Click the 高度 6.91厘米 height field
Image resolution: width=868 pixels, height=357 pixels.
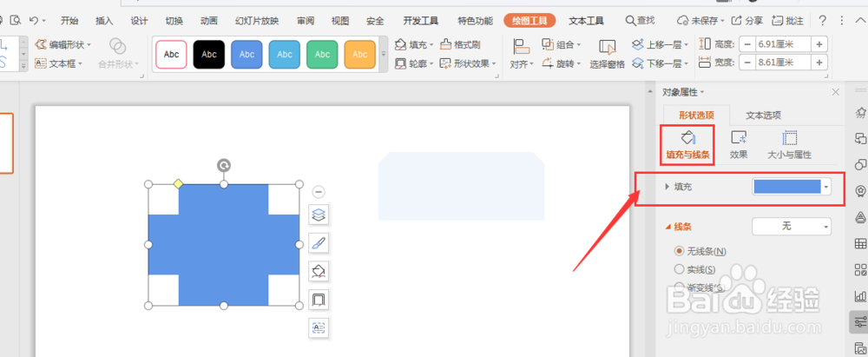tap(783, 43)
